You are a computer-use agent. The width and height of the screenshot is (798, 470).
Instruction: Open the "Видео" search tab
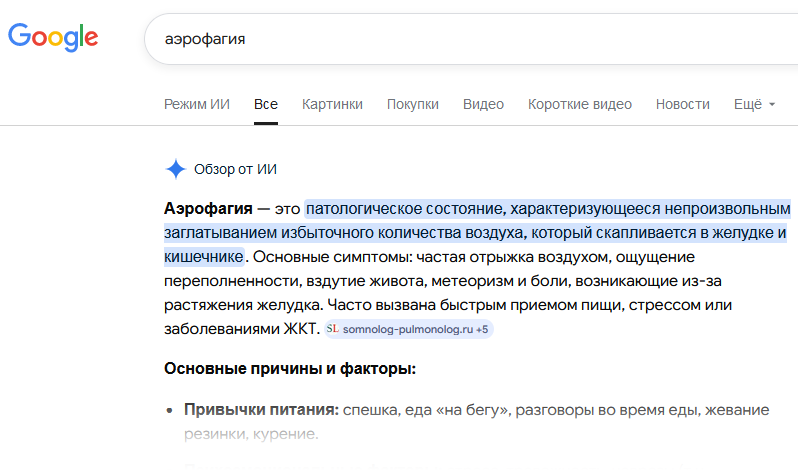tap(483, 104)
